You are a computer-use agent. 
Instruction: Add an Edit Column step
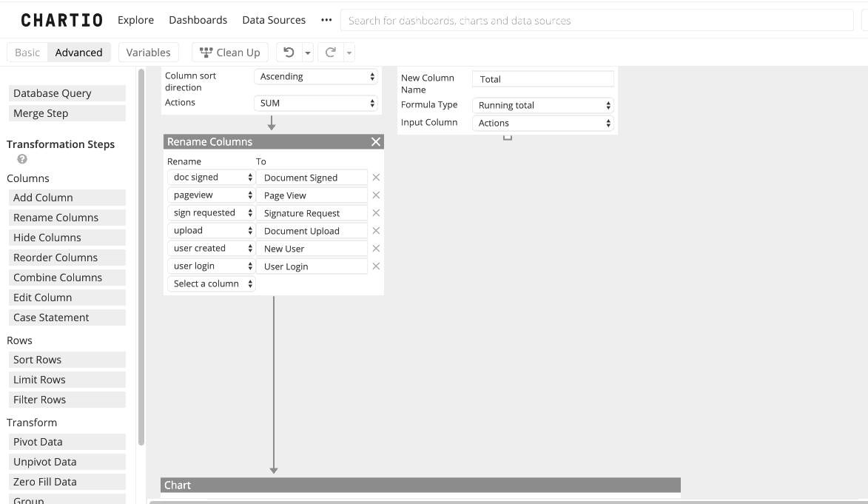click(x=67, y=297)
